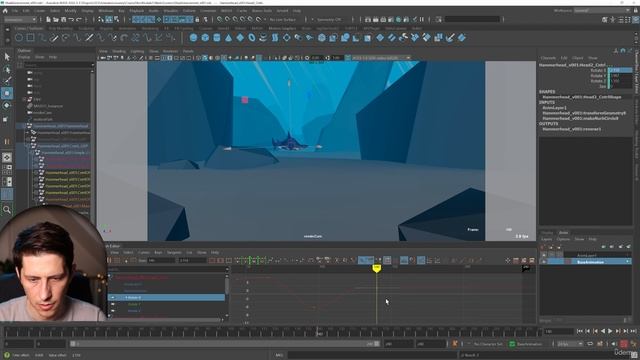Open the BaseAnimation layer options arrow
640x360 pixels.
tap(628, 262)
